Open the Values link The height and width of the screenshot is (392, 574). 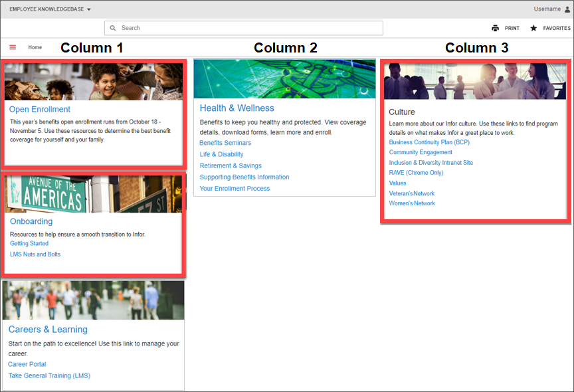[397, 183]
